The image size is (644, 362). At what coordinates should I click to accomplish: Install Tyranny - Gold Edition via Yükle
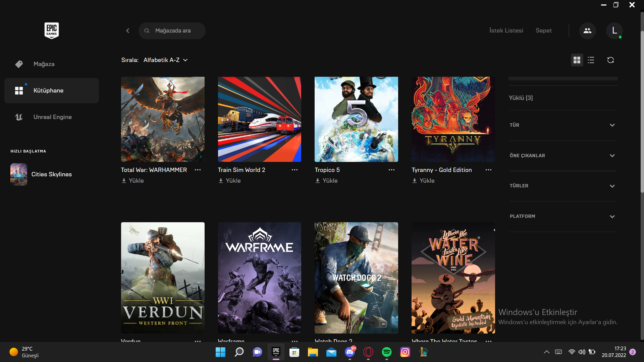tap(423, 181)
